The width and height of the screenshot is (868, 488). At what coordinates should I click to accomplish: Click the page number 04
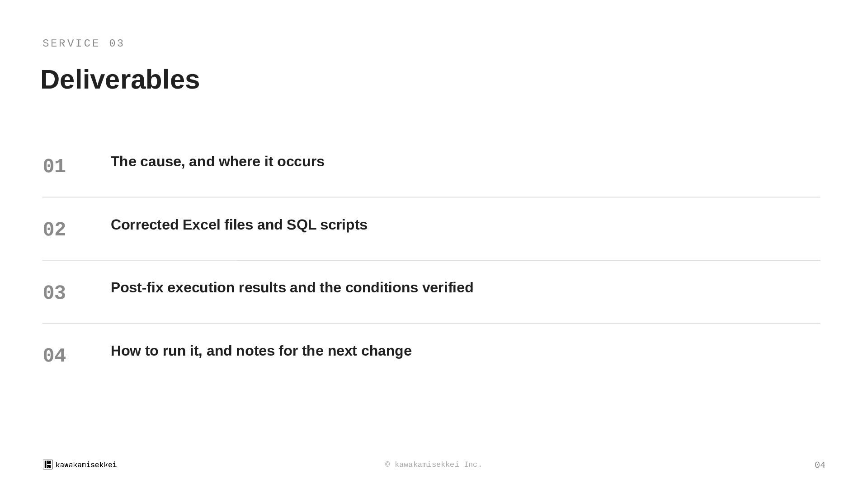coord(820,465)
